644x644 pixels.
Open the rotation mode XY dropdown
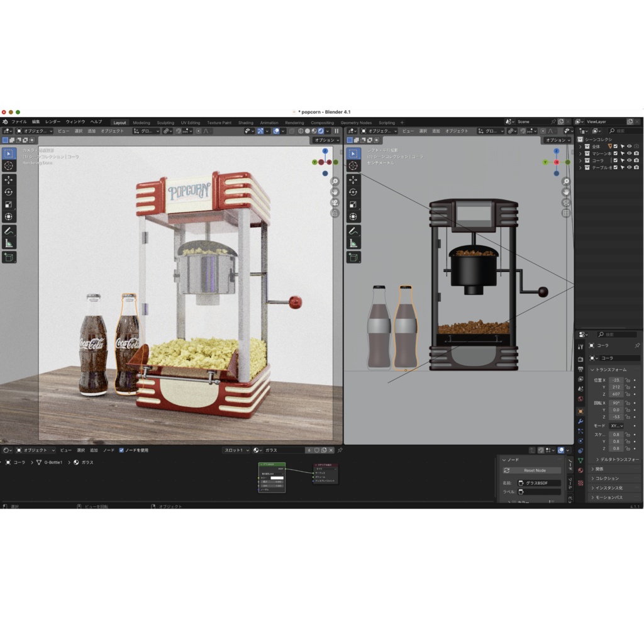point(616,426)
